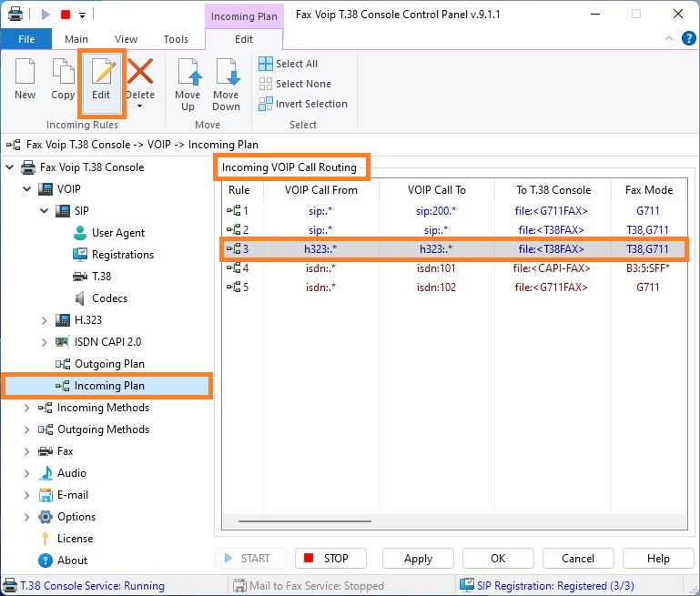Click the STOP button
Viewport: 700px width, 596px height.
tap(330, 559)
